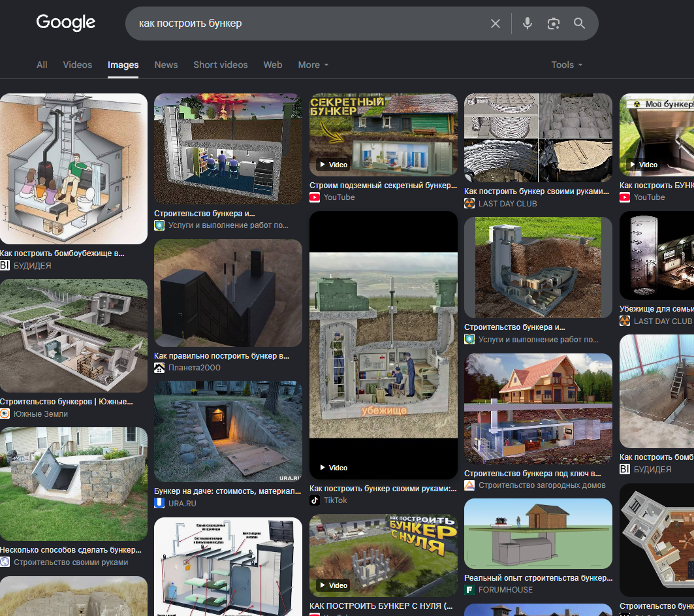This screenshot has height=616, width=694.
Task: Open Google Lens image search icon
Action: (553, 24)
